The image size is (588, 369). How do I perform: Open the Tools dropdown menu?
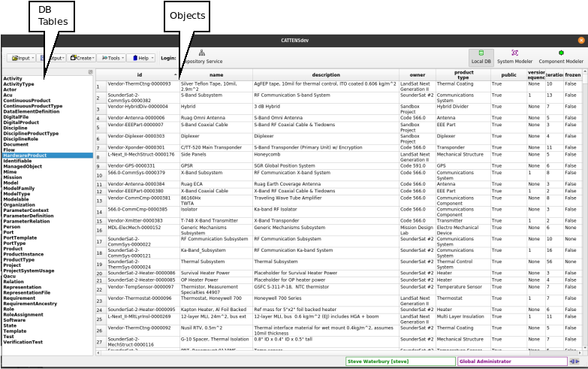click(x=112, y=58)
